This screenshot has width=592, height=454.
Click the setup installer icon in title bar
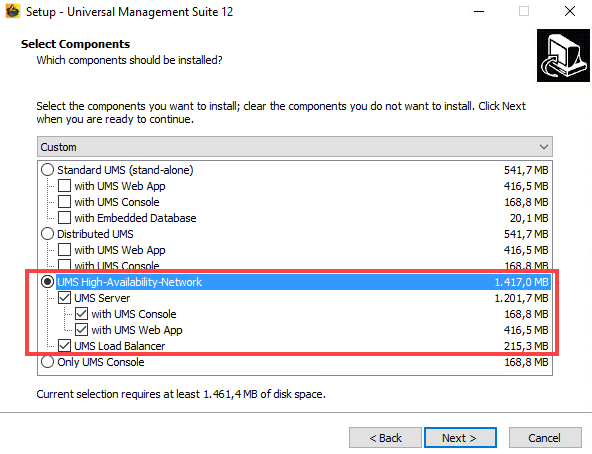click(x=13, y=11)
